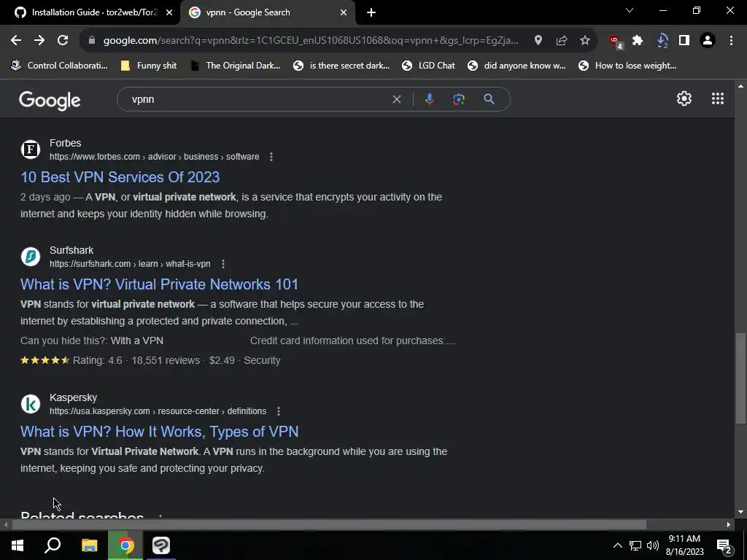Screen dimensions: 747x560
Task: Open the How to lose weight... bookmark
Action: coord(627,66)
